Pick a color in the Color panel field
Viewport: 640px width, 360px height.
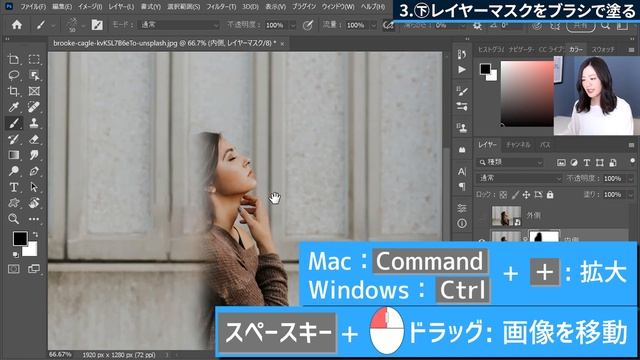click(527, 93)
